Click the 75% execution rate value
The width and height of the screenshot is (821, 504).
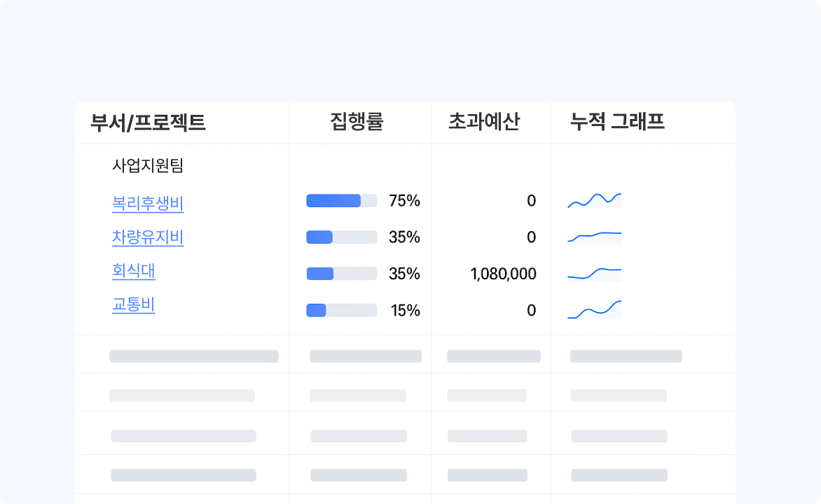click(x=404, y=201)
